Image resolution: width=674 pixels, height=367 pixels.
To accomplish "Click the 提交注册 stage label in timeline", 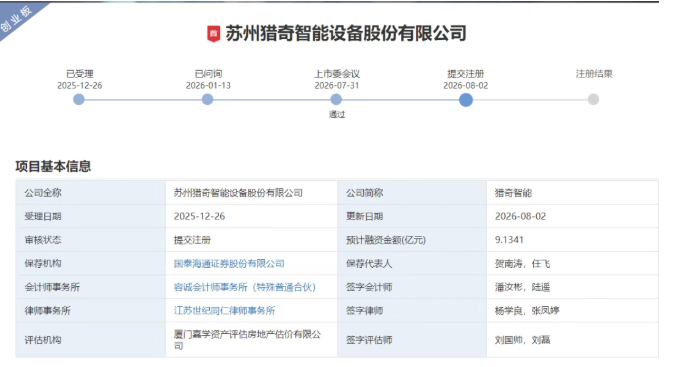I will click(466, 74).
